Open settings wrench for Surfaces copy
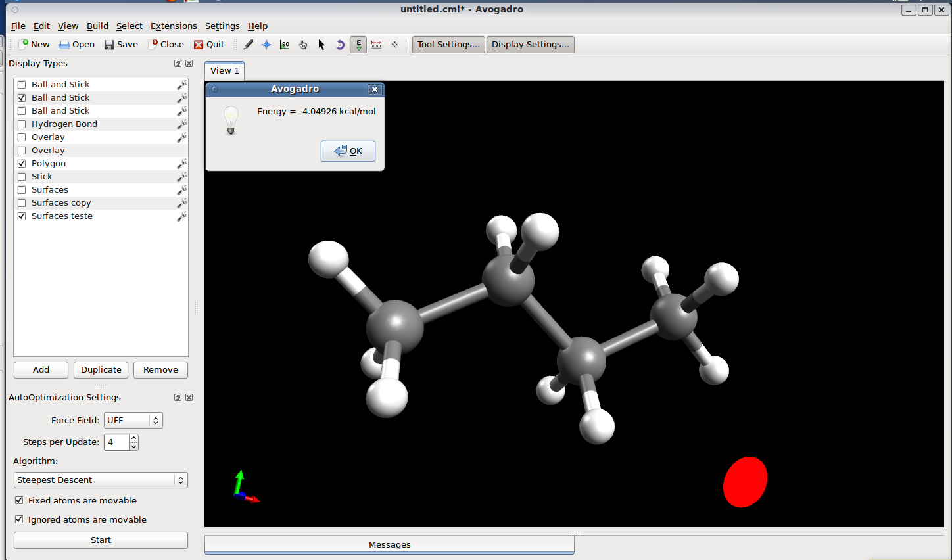Viewport: 952px width, 560px height. 182,202
